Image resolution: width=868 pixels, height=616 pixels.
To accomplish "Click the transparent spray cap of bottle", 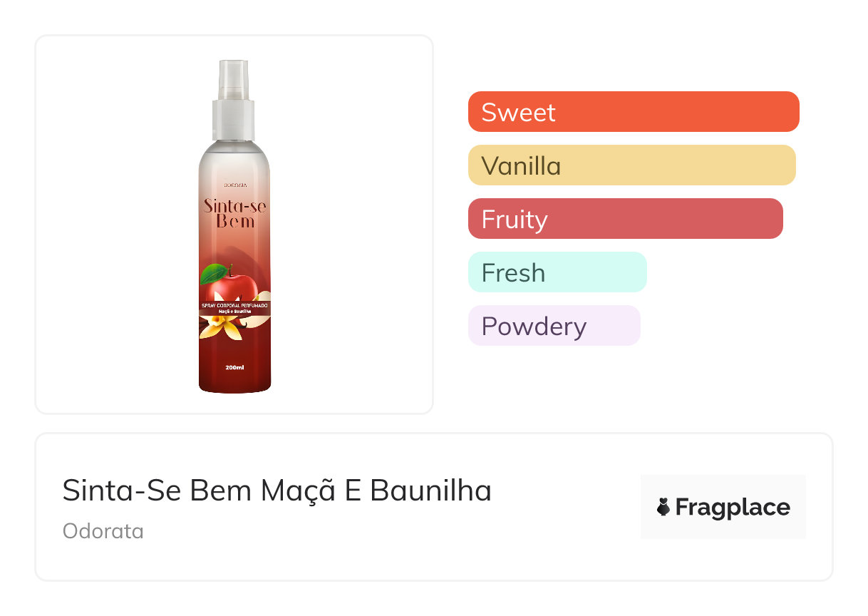I will (x=234, y=100).
